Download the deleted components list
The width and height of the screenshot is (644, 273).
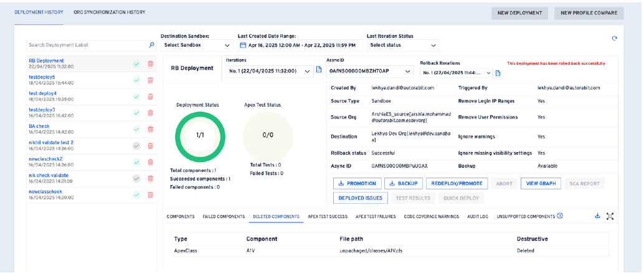597,216
